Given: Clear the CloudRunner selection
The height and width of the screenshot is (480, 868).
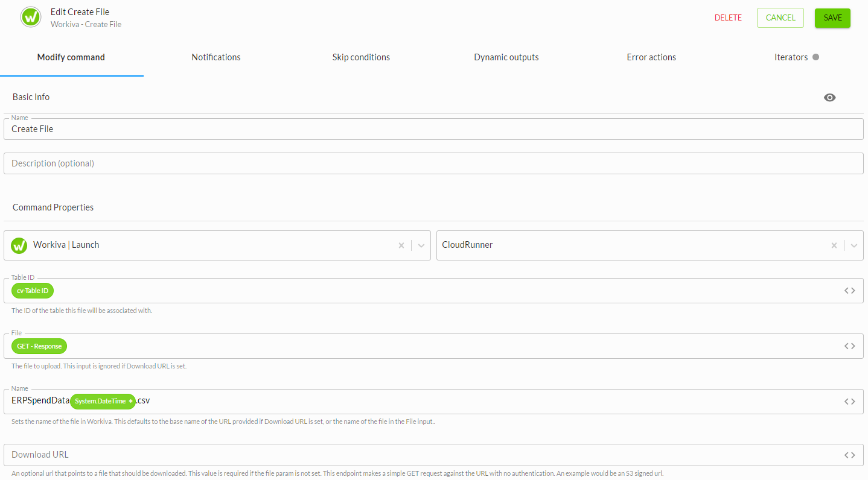Looking at the screenshot, I should click(834, 245).
